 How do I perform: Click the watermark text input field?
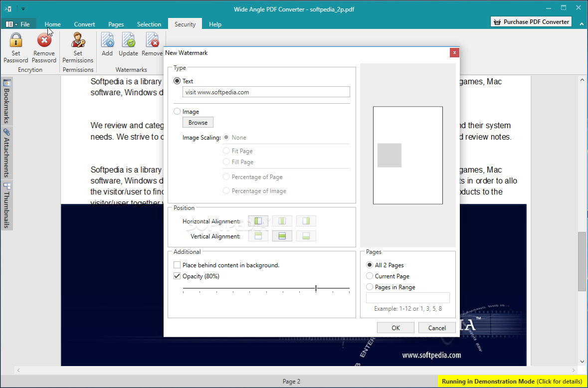coord(266,92)
